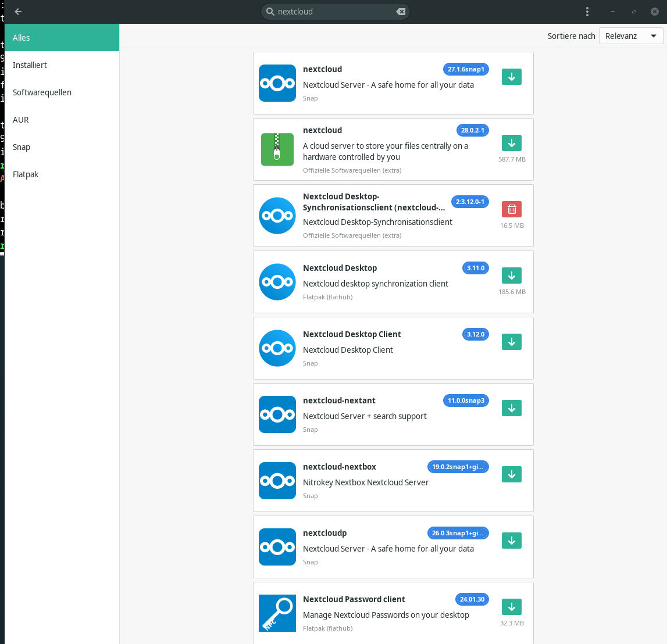Open the nextcloud-nextbox package title
The height and width of the screenshot is (644, 667).
tap(340, 467)
